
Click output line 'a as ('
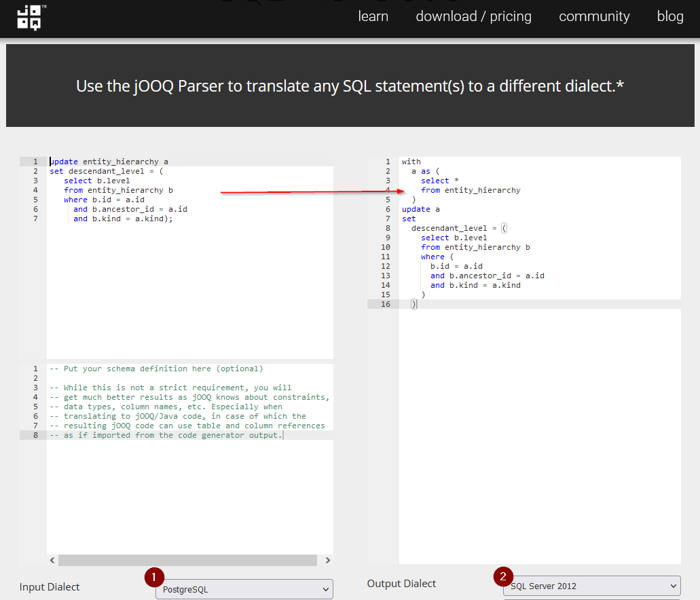coord(426,172)
